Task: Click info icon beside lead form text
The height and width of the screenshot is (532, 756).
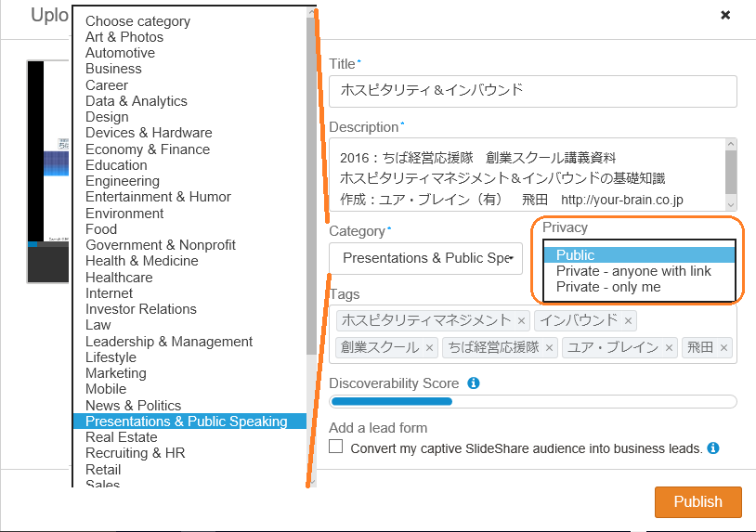Action: (x=713, y=448)
